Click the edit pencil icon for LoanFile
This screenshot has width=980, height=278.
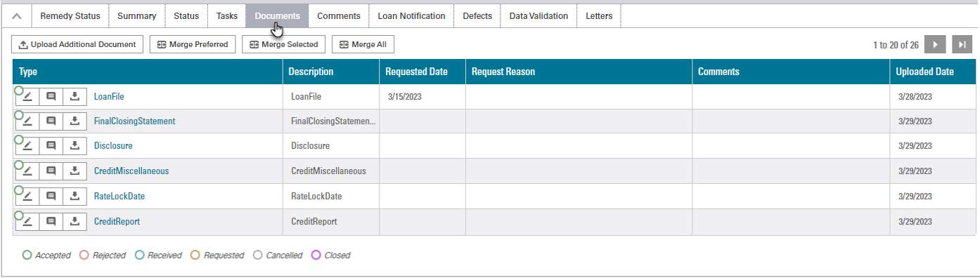point(27,97)
